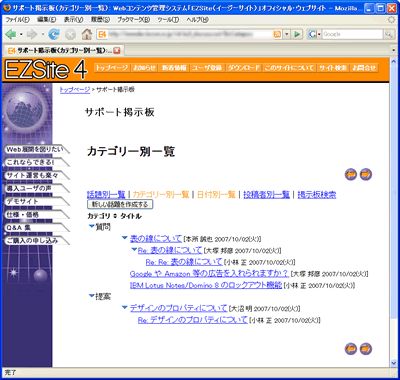The image size is (400, 380).
Task: Click the EZSite 4 logo
Action: [x=46, y=69]
